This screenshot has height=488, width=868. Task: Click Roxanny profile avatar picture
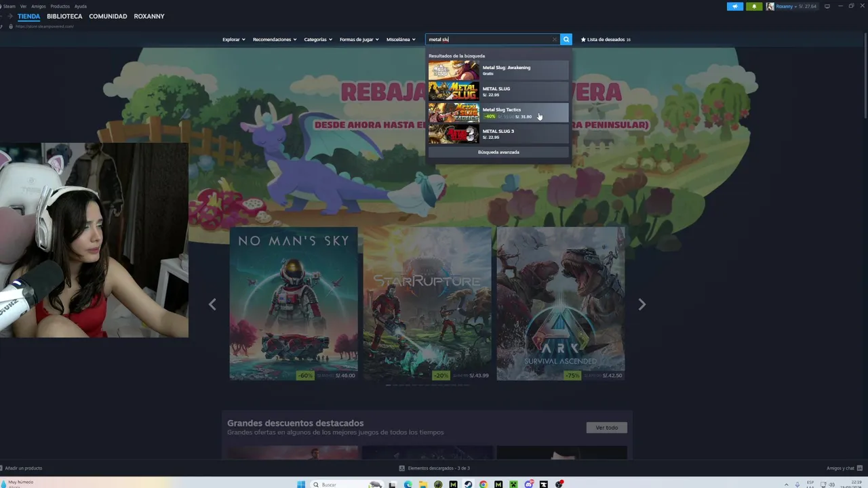point(770,6)
